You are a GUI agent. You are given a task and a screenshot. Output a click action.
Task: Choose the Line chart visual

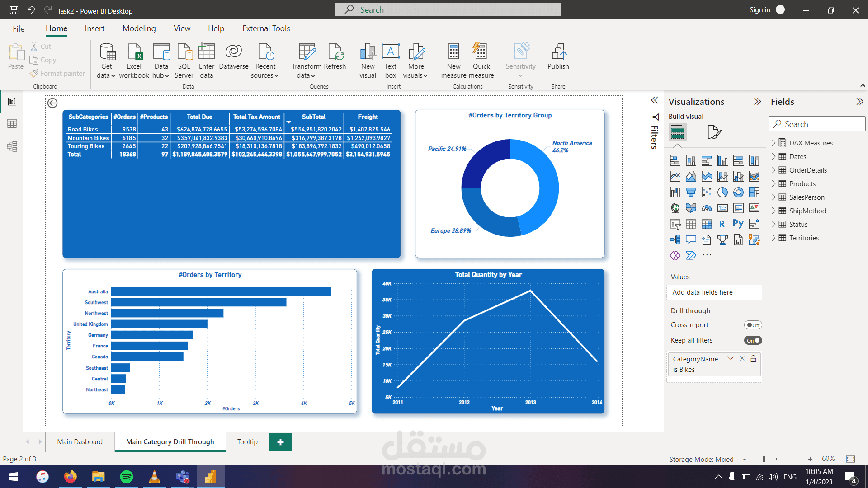coord(675,176)
